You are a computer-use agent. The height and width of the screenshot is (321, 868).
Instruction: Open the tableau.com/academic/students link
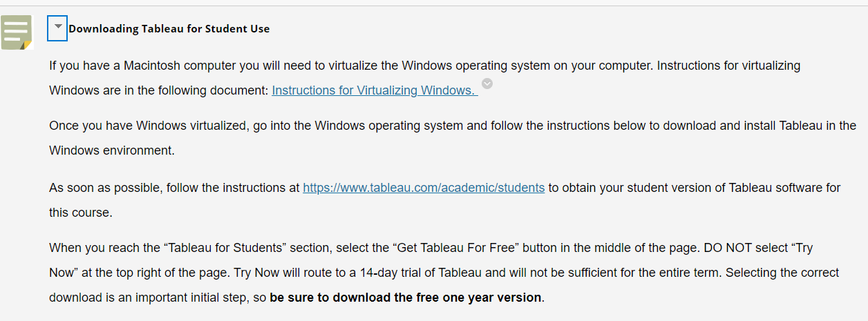(424, 188)
